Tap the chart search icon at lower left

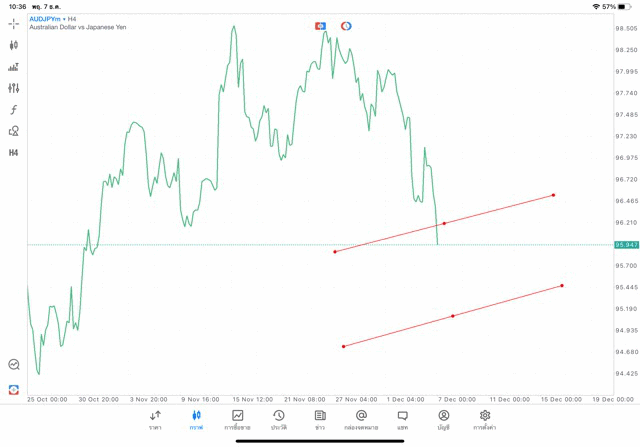point(14,365)
